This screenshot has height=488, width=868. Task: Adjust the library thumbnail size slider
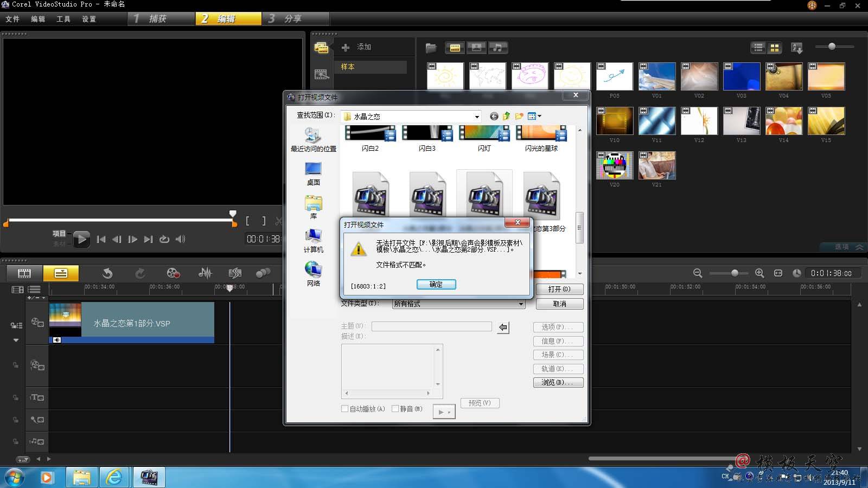832,47
